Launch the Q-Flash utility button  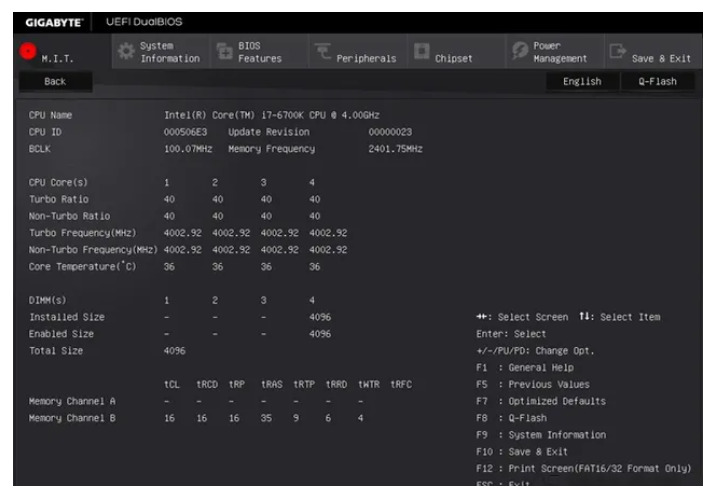[657, 81]
